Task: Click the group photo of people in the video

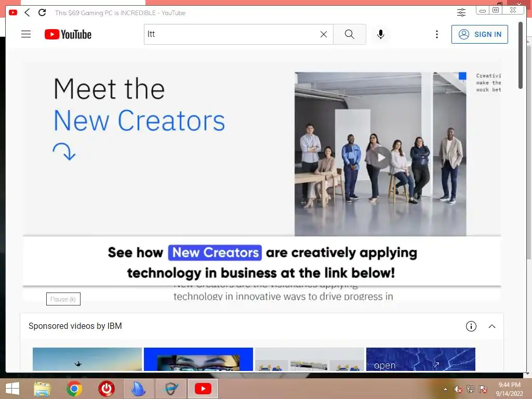Action: pyautogui.click(x=380, y=154)
